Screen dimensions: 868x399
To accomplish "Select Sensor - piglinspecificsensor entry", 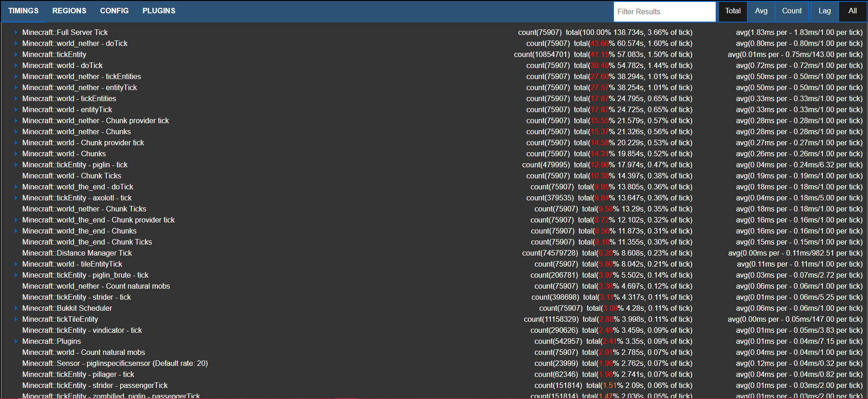I will [x=115, y=364].
